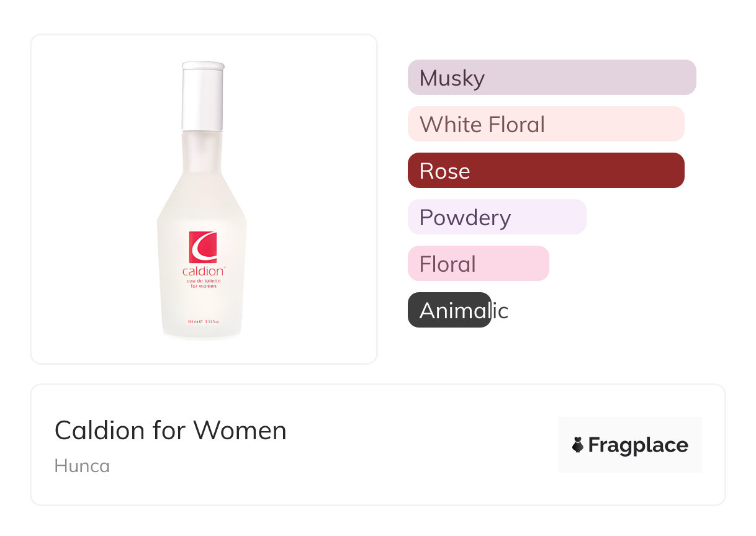Click the red Caldion C logo
The height and width of the screenshot is (536, 756).
[x=203, y=247]
